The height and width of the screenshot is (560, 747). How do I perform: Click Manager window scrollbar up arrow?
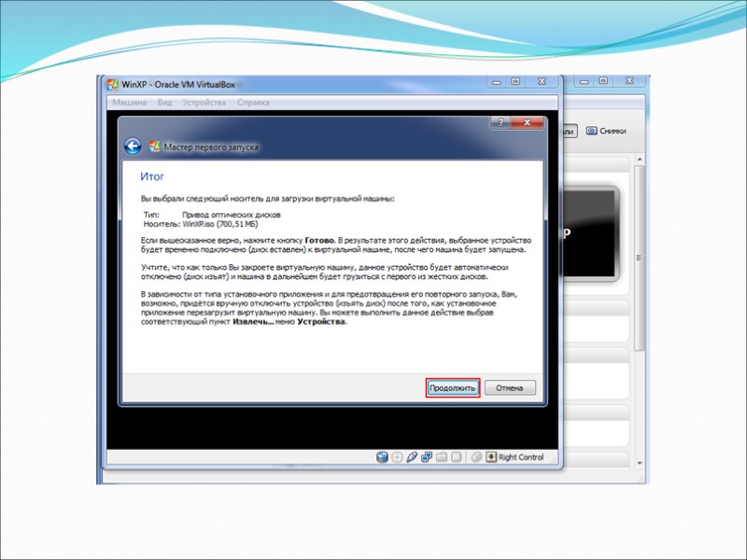[x=640, y=159]
